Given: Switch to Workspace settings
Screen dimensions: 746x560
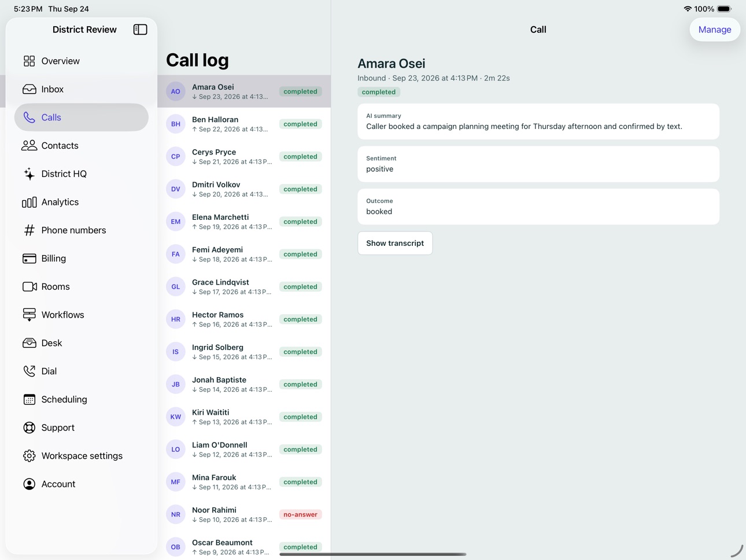Looking at the screenshot, I should coord(82,456).
